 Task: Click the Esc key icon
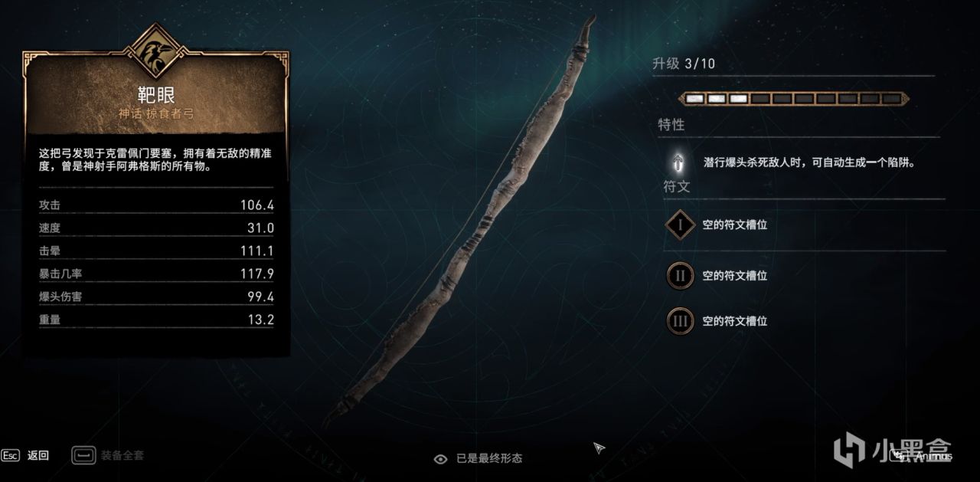coord(10,455)
